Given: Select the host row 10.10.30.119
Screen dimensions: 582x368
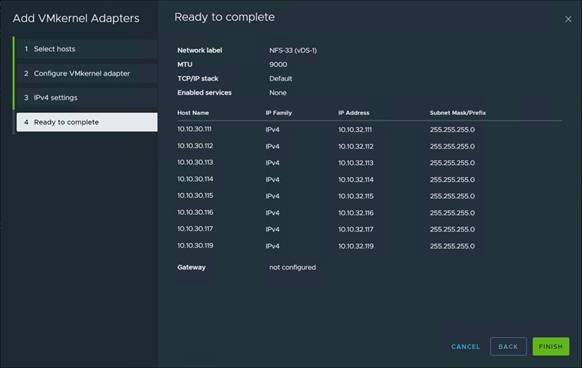Looking at the screenshot, I should (369, 246).
